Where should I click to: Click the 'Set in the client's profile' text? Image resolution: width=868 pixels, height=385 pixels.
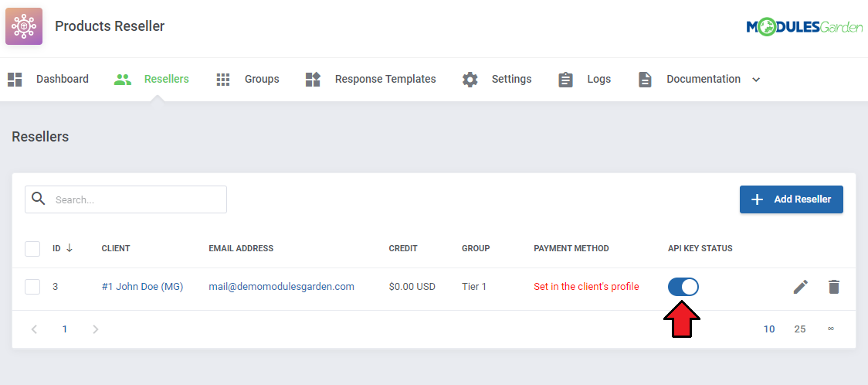coord(586,286)
